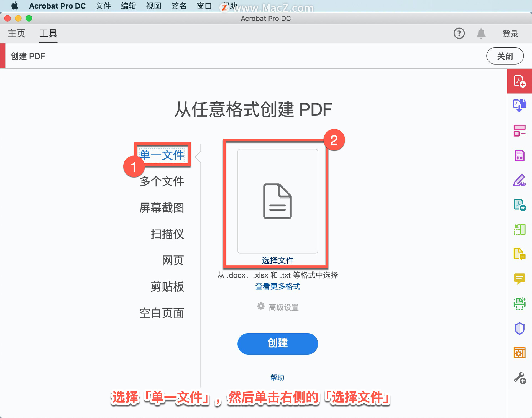Screen dimensions: 532x418
Task: Click the help question mark icon
Action: tap(459, 33)
